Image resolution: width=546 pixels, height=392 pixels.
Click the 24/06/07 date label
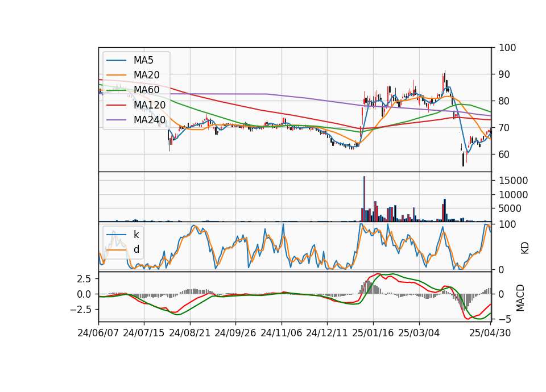click(x=98, y=333)
